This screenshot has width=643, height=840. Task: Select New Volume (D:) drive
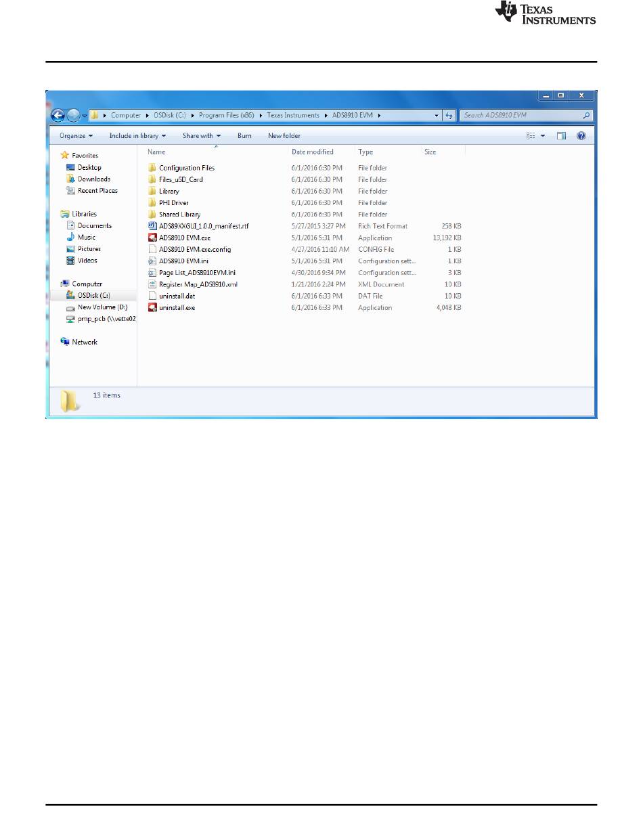coord(102,307)
